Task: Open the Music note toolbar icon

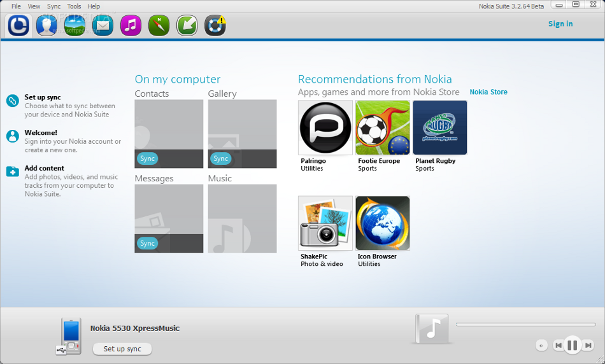Action: 131,26
